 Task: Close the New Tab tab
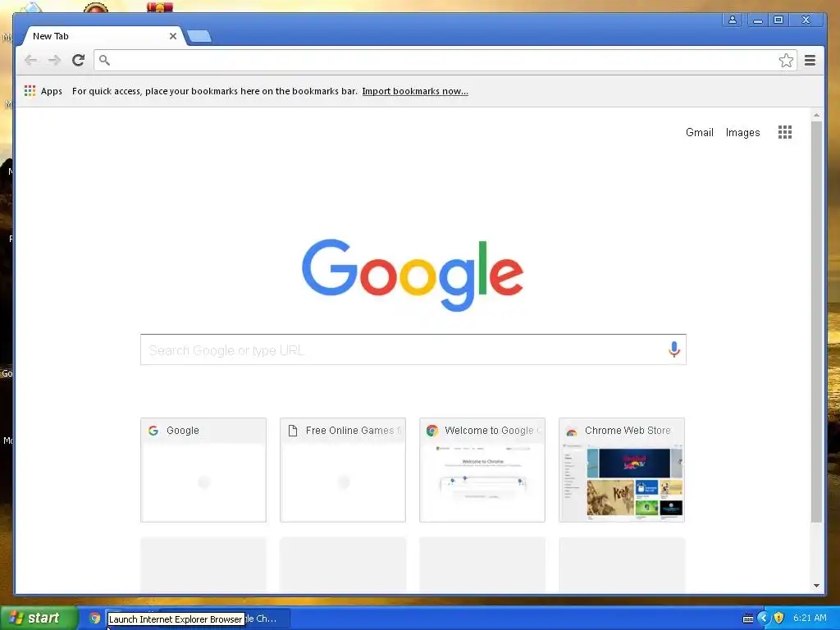pyautogui.click(x=172, y=36)
